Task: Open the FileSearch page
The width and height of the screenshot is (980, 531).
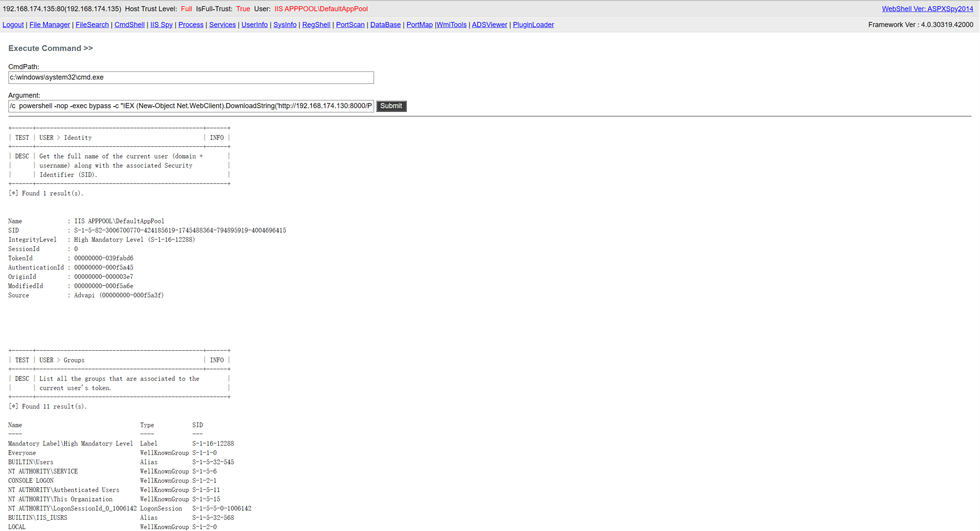Action: coord(92,25)
